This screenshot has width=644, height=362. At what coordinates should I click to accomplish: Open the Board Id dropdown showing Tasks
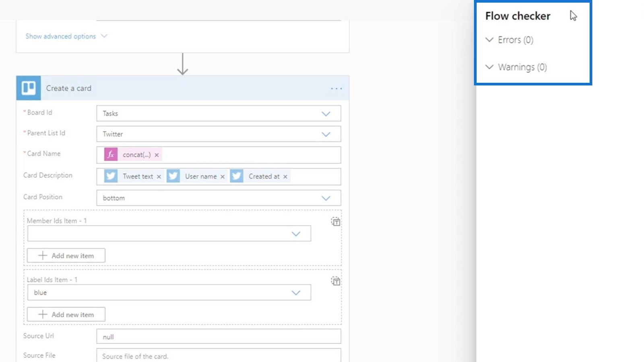point(219,113)
